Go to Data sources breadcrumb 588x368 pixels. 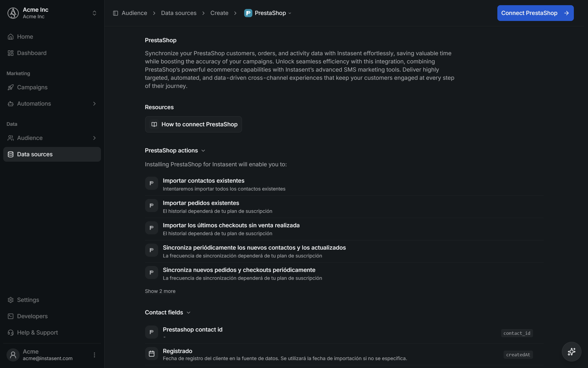click(179, 13)
